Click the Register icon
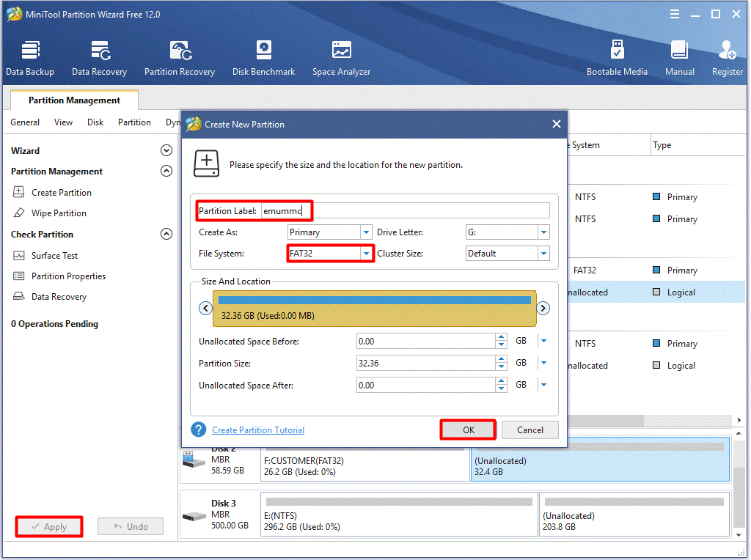 coord(728,51)
